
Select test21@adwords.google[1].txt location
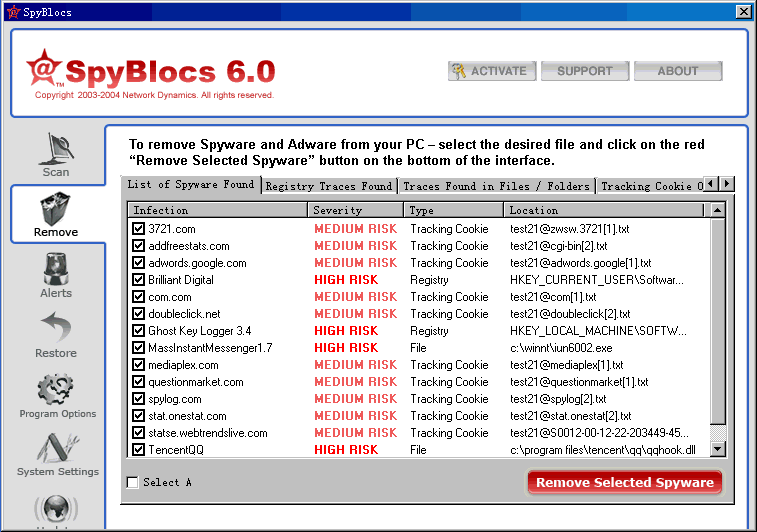580,263
